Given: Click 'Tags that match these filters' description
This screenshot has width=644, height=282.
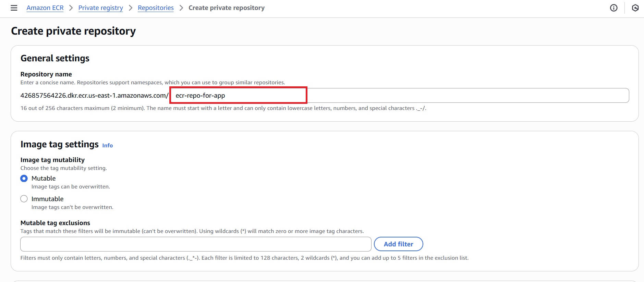Looking at the screenshot, I should [x=192, y=231].
